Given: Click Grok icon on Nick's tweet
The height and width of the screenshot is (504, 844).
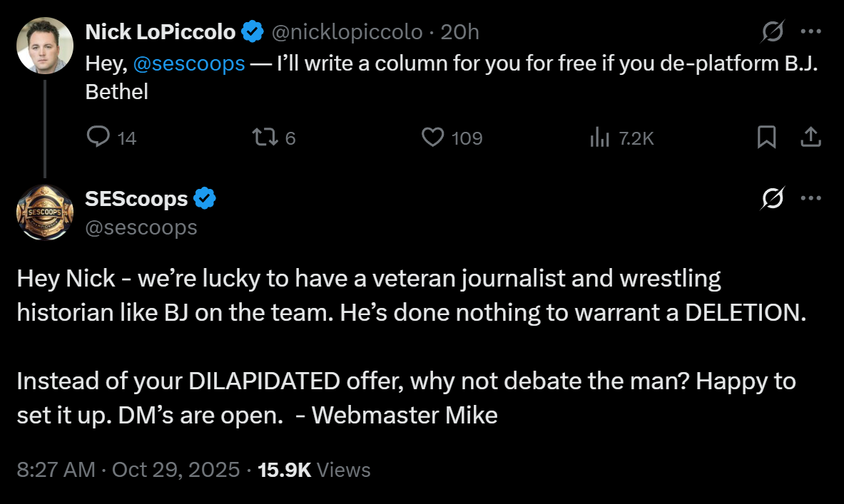Looking at the screenshot, I should point(773,32).
